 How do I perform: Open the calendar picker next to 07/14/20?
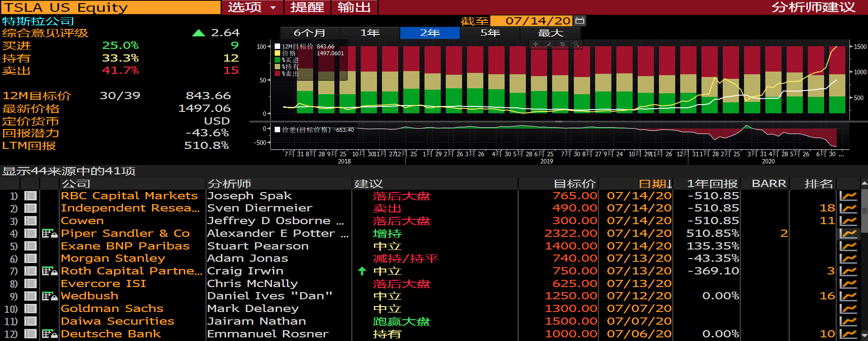click(x=580, y=20)
